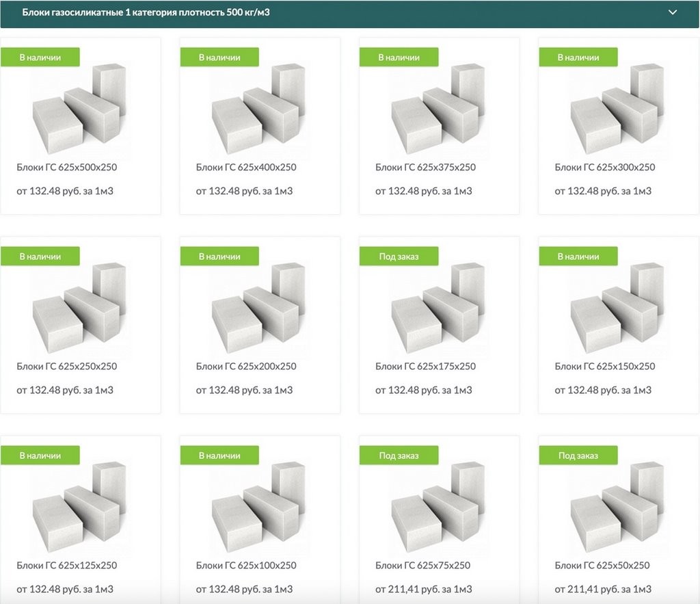Collapse the 500 кг/м3 category chevron

tap(673, 12)
